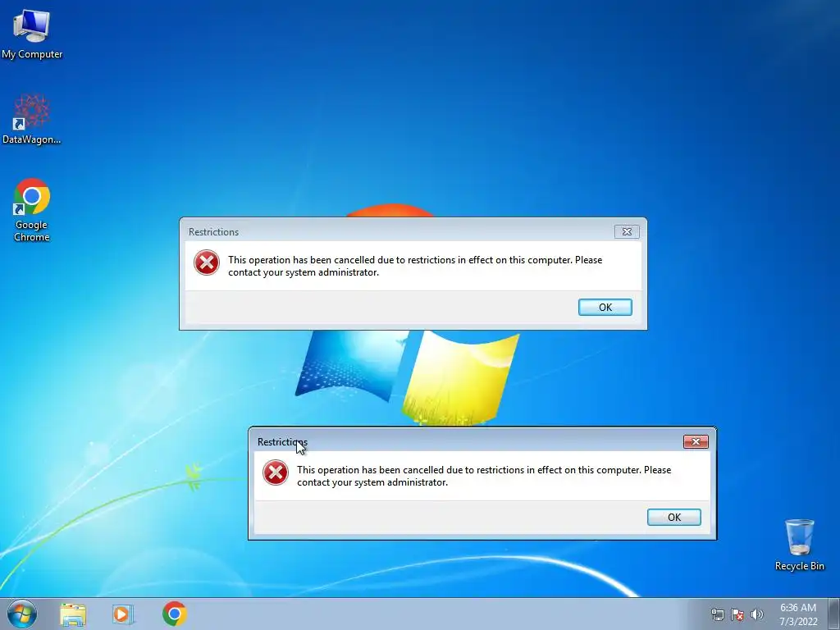Image resolution: width=840 pixels, height=630 pixels.
Task: Open the Windows Start menu
Action: [22, 614]
